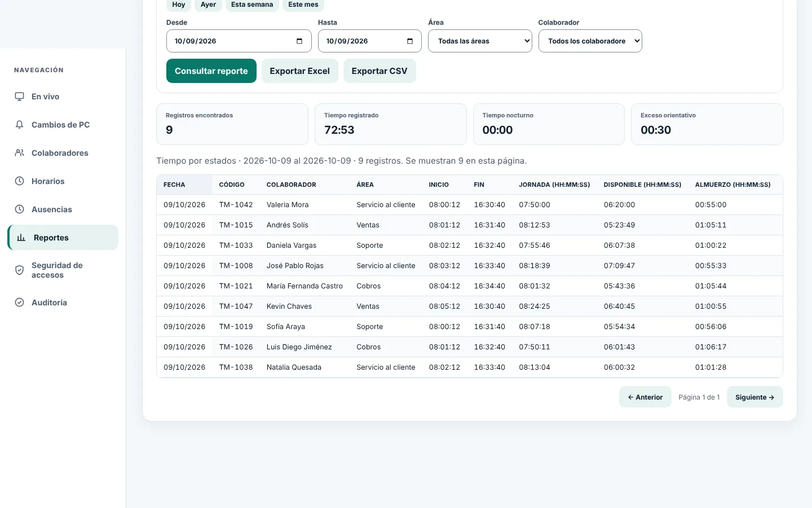The image size is (812, 508).
Task: Export the report as CSV
Action: pos(379,71)
